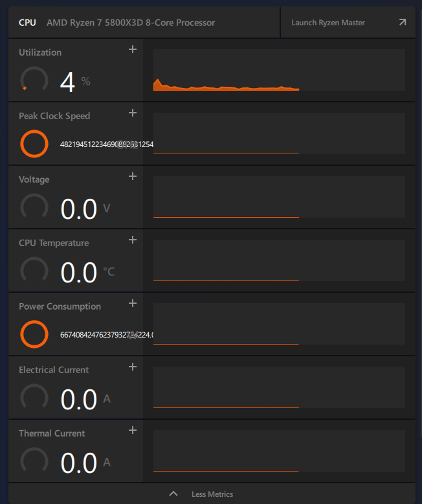
Task: Click the CPU Temperature history graph
Action: (279, 260)
